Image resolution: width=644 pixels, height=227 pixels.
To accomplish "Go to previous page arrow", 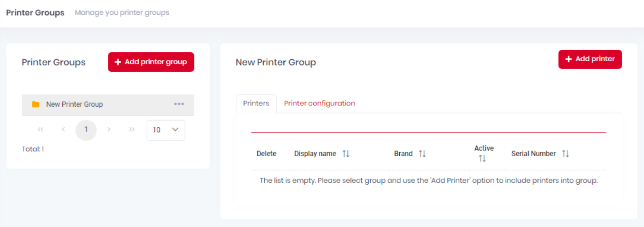I will (x=63, y=130).
